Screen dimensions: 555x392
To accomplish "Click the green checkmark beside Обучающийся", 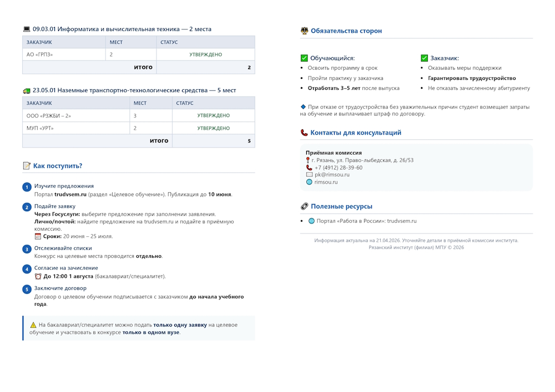I will click(304, 58).
